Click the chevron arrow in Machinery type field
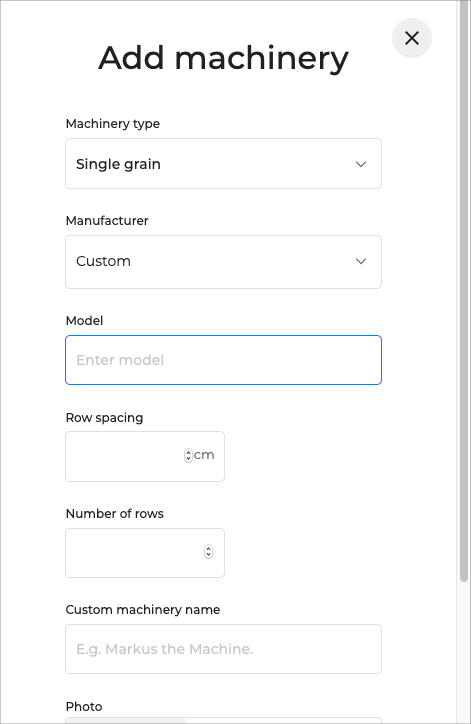Viewport: 471px width, 724px height. [361, 164]
